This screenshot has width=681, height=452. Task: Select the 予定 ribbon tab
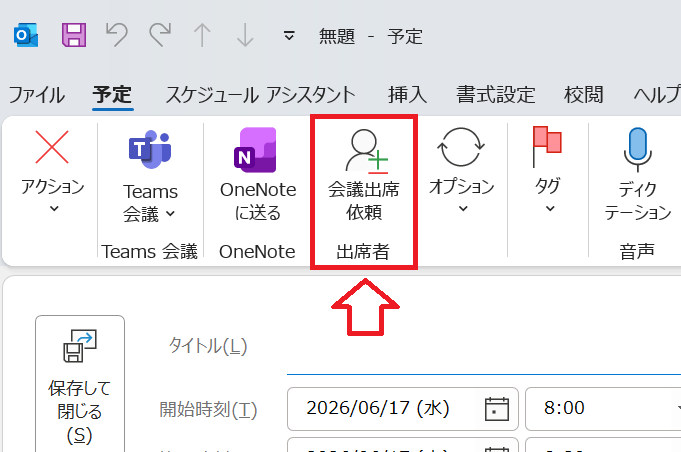(x=112, y=95)
